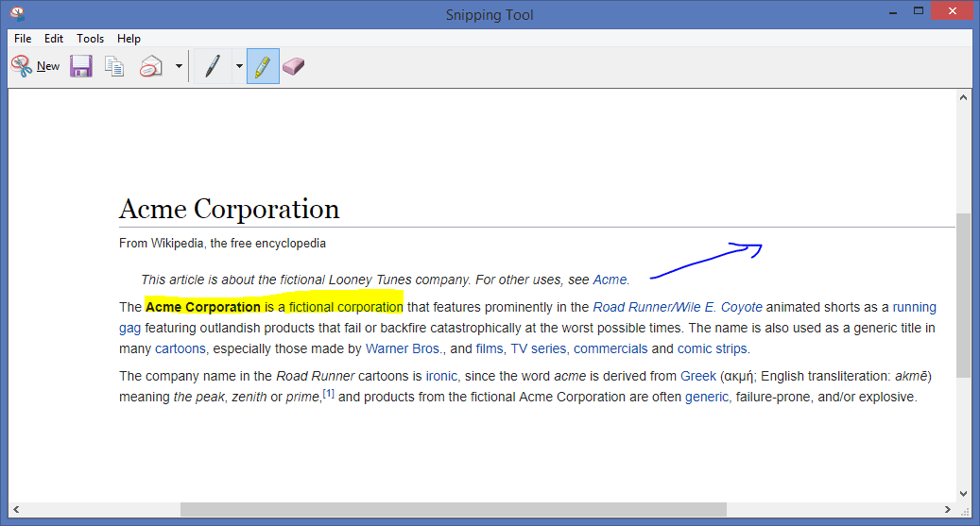Click horizontal scrollbar right arrow

(948, 509)
